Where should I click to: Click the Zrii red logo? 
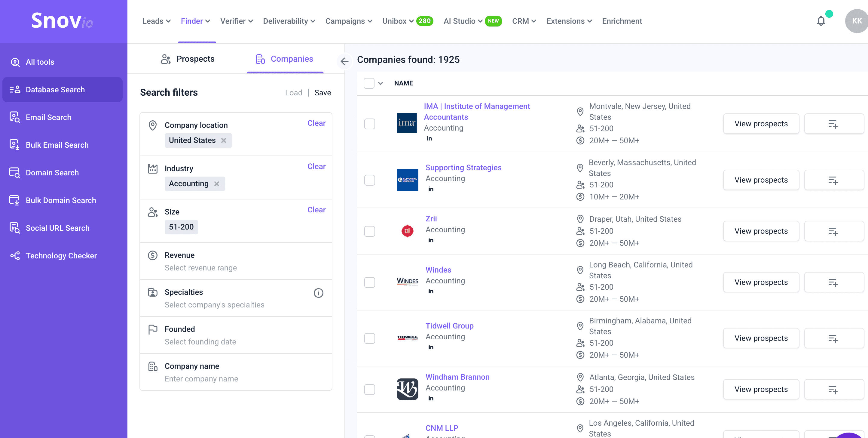[x=407, y=231]
